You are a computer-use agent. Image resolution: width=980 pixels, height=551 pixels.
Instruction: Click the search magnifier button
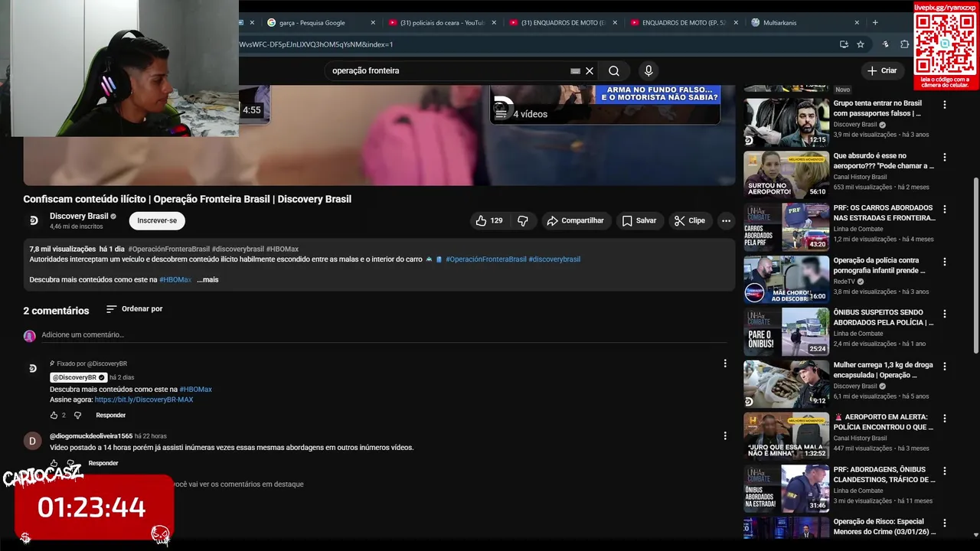tap(614, 70)
